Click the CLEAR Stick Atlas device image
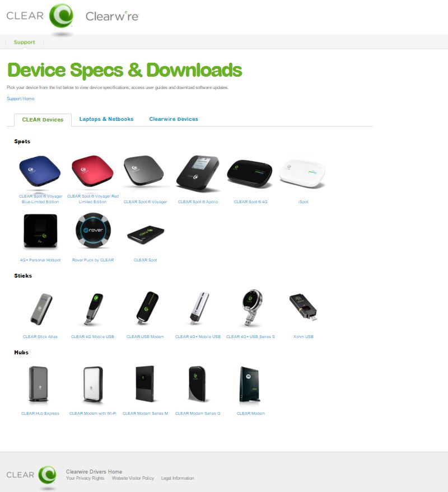The width and height of the screenshot is (448, 492). tap(41, 309)
